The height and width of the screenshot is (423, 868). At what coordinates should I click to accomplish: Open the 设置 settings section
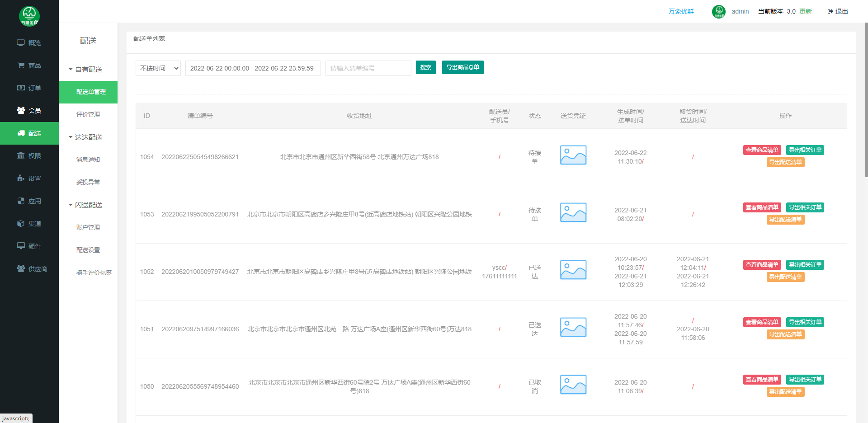(29, 178)
